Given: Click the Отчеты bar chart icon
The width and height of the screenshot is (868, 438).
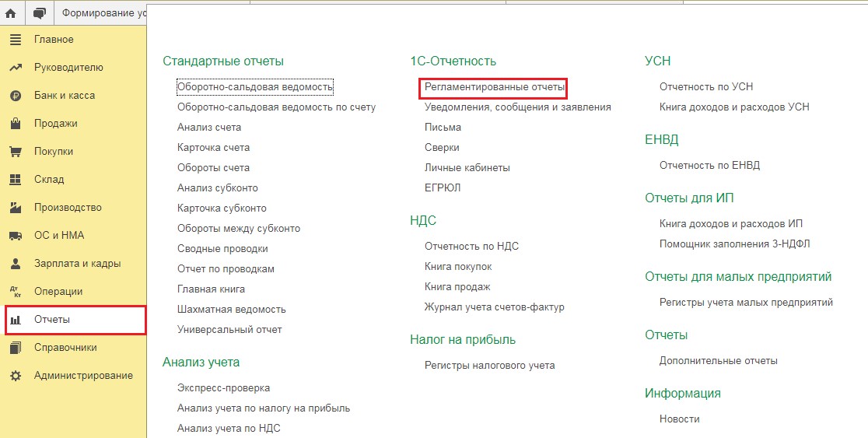Looking at the screenshot, I should pyautogui.click(x=16, y=320).
